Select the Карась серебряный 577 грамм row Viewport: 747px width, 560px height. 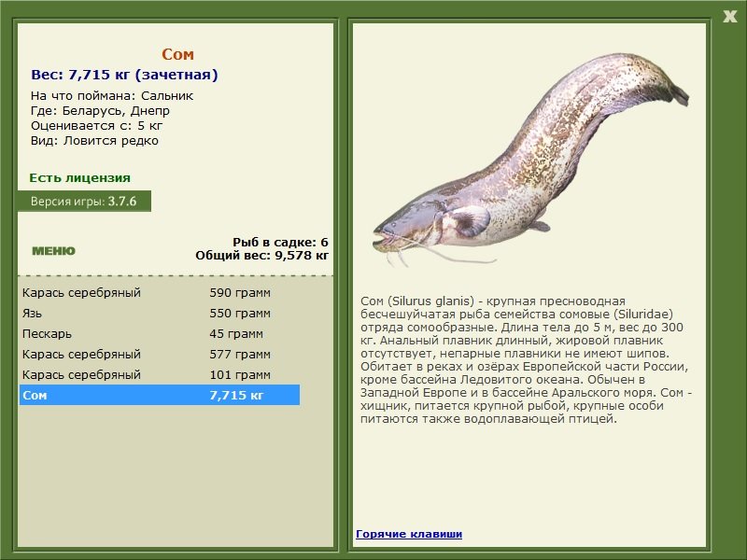coord(160,355)
